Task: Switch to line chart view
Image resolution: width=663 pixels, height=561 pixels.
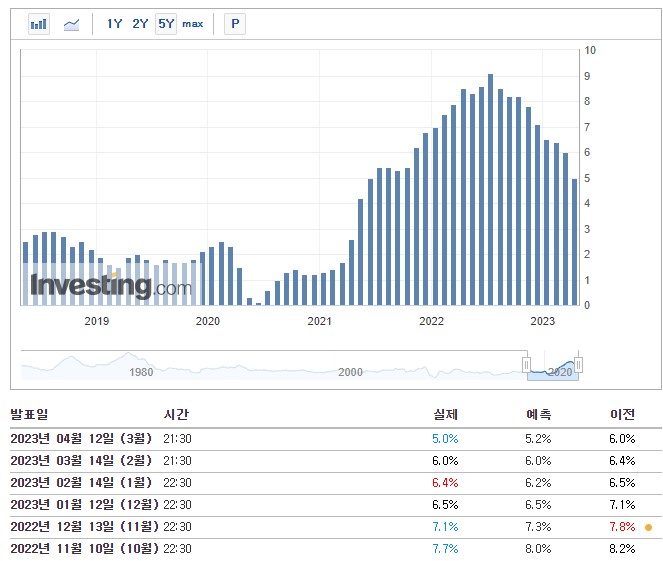Action: (x=71, y=24)
